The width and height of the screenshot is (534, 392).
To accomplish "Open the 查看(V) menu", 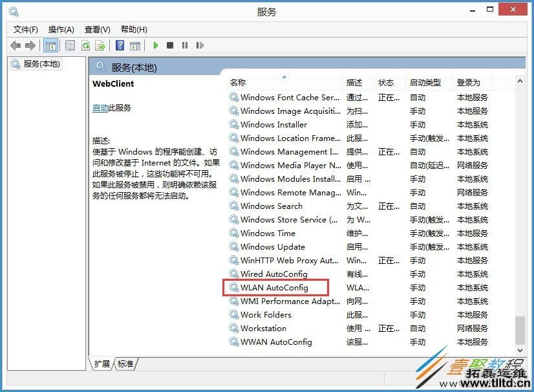I will coord(97,29).
